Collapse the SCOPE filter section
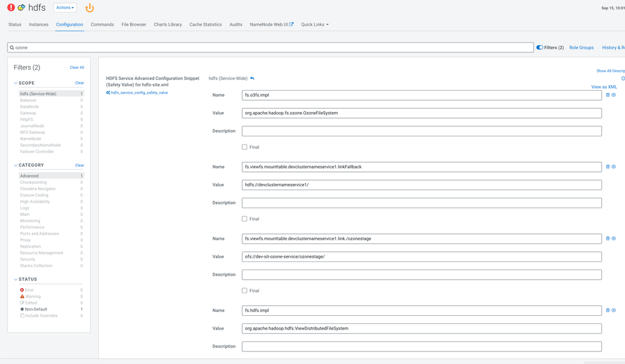The width and height of the screenshot is (625, 364). coord(16,83)
